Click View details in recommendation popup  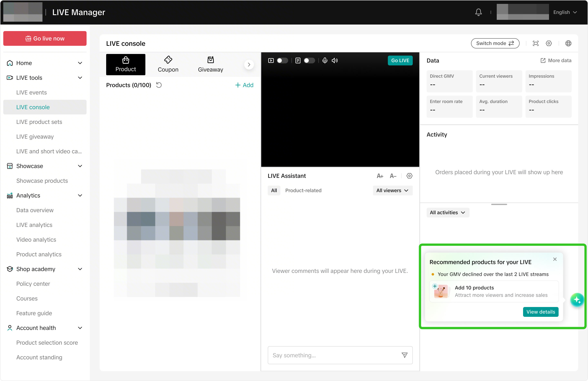(x=541, y=312)
